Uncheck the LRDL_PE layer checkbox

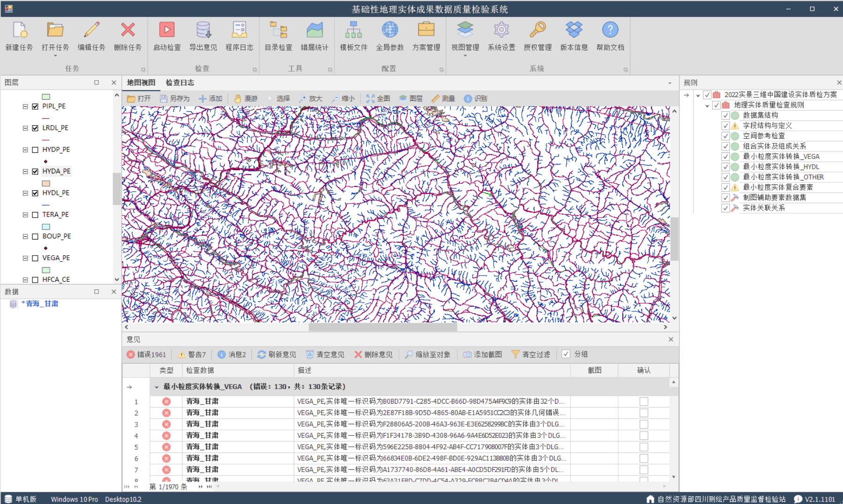(35, 128)
